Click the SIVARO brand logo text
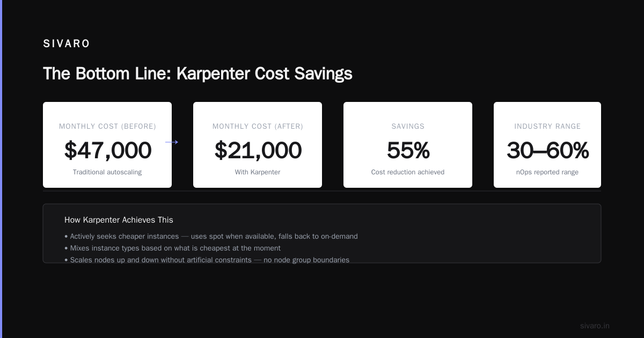The image size is (644, 338). point(67,44)
